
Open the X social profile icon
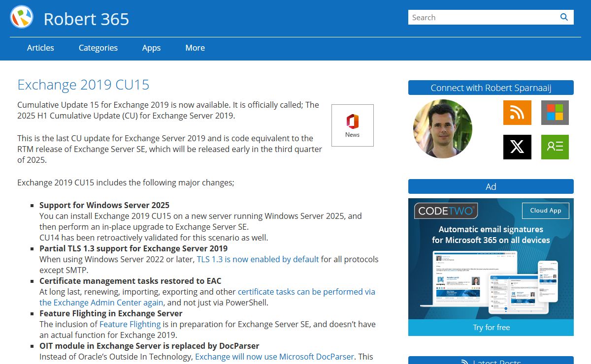pyautogui.click(x=517, y=147)
